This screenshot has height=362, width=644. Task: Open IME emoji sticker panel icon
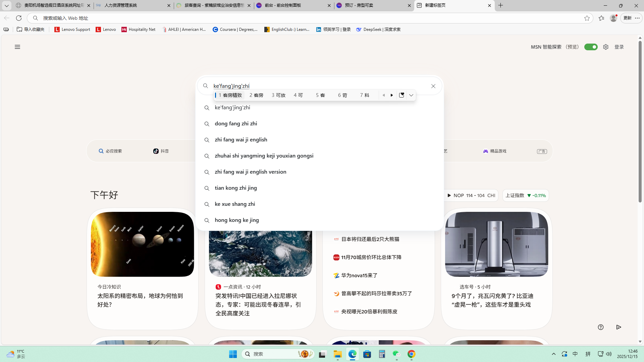click(401, 95)
